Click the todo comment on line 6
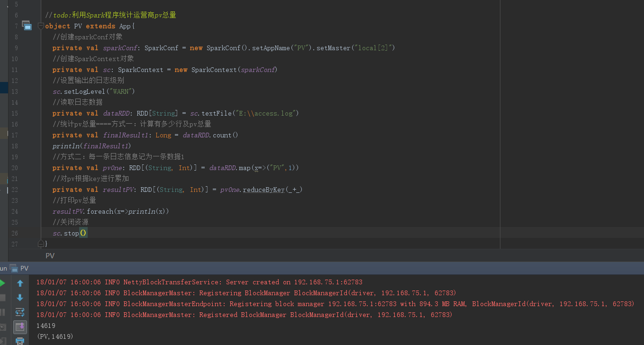This screenshot has height=345, width=644. [x=111, y=15]
